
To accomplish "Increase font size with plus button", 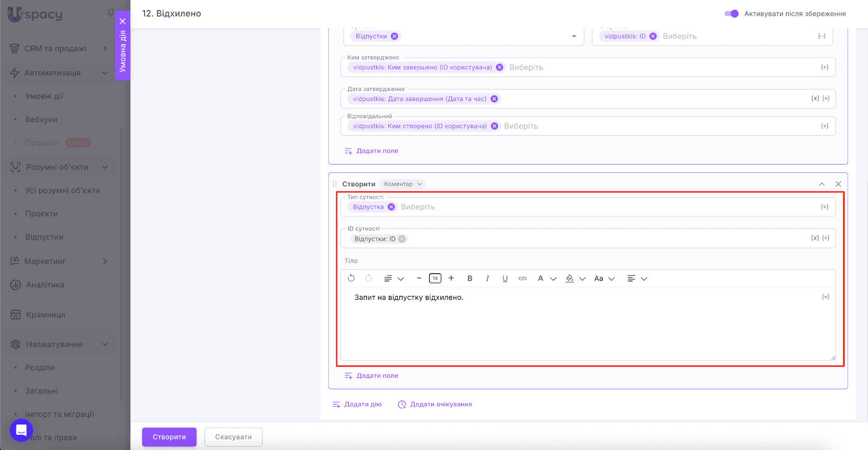I will 451,278.
